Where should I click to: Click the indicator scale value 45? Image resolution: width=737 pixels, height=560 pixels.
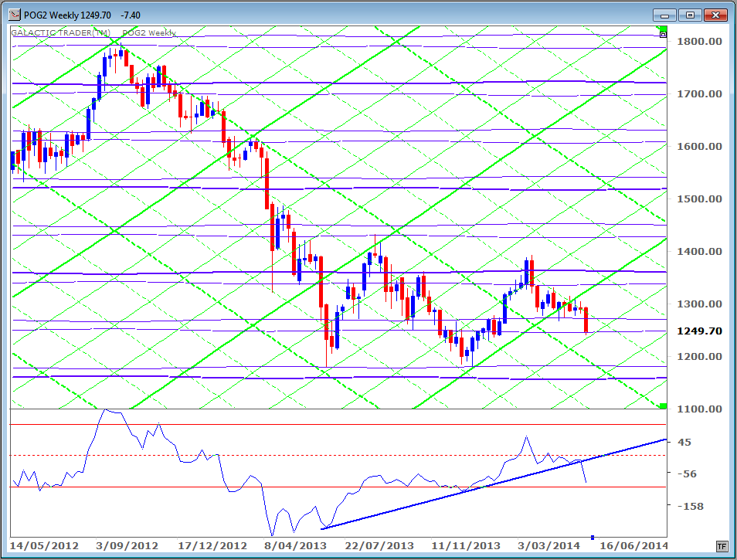[x=684, y=442]
